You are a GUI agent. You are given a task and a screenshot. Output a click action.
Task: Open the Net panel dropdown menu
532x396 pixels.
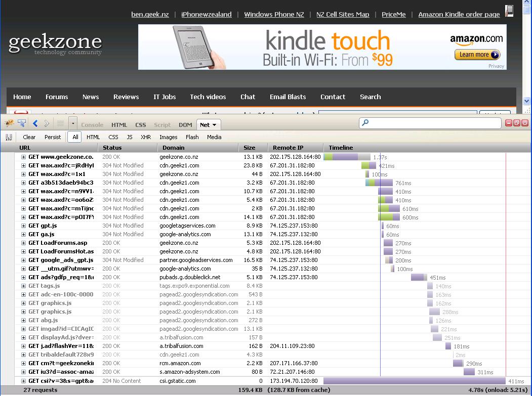[x=215, y=125]
